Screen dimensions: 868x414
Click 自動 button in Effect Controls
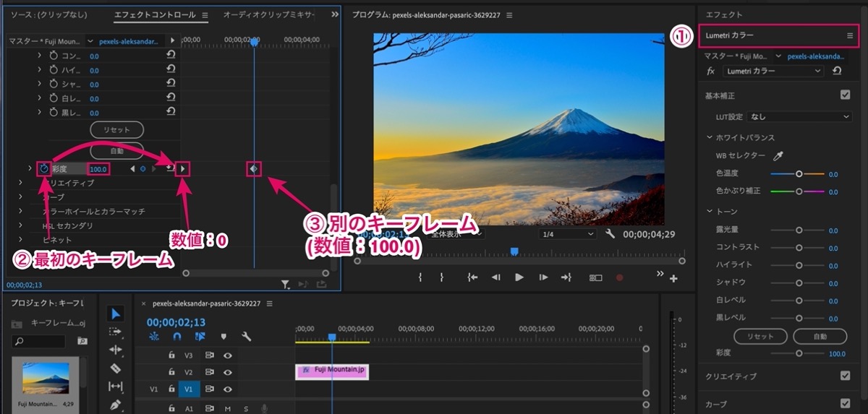[x=116, y=152]
